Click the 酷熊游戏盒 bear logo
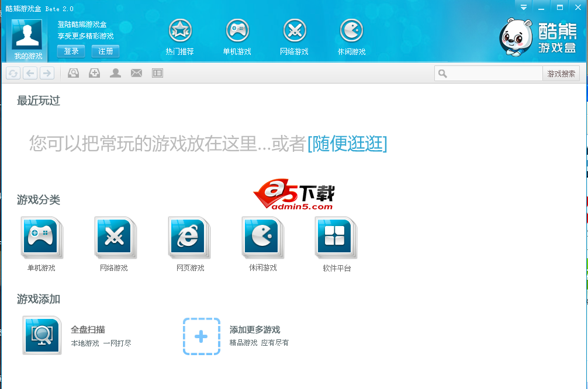 pyautogui.click(x=538, y=37)
